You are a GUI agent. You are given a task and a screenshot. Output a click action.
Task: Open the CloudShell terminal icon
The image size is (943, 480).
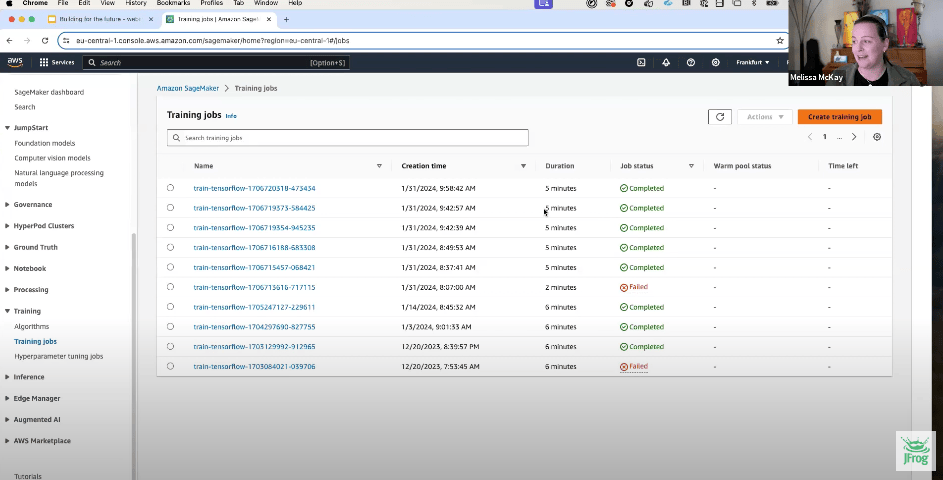coord(641,62)
